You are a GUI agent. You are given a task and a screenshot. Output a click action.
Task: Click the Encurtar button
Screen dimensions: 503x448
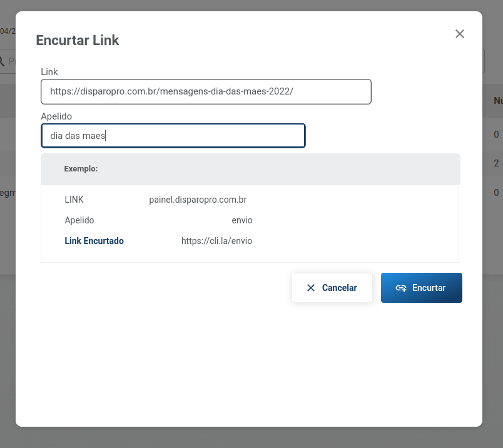pos(422,288)
